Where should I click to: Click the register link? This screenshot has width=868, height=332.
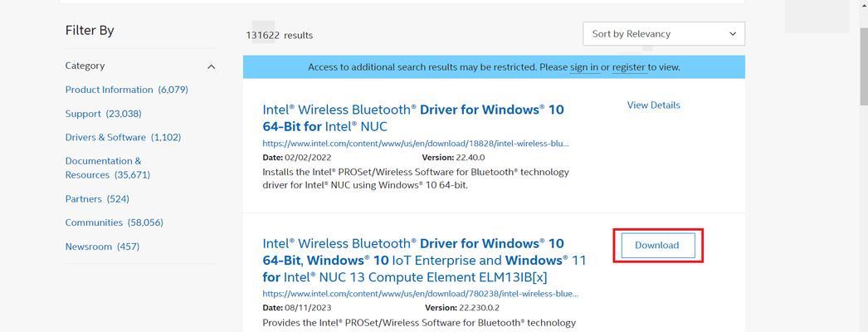click(x=629, y=67)
